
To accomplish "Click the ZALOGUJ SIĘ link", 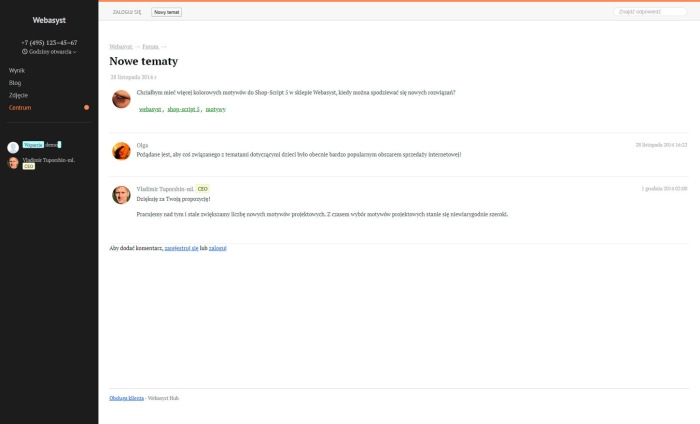I will click(127, 11).
